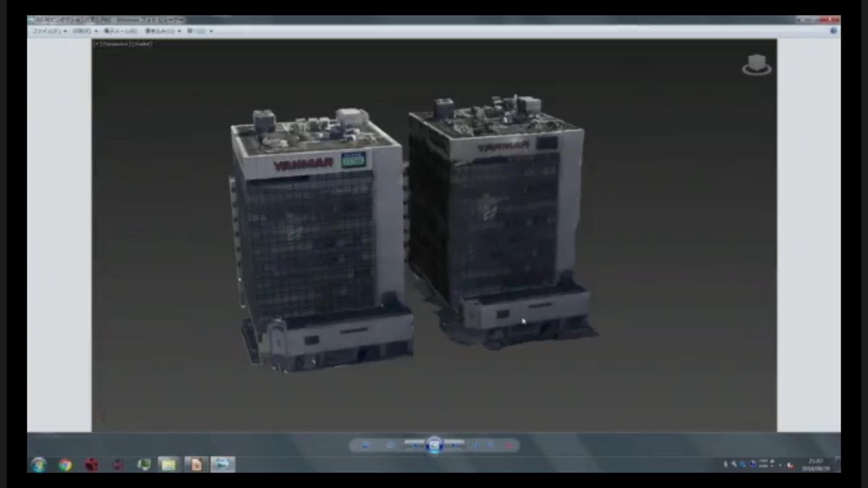868x488 pixels.
Task: Show image at actual size
Action: point(389,445)
